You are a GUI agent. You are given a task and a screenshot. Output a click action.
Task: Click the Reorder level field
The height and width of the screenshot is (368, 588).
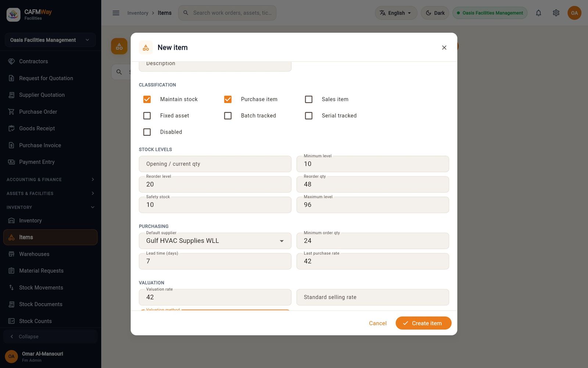click(x=215, y=184)
